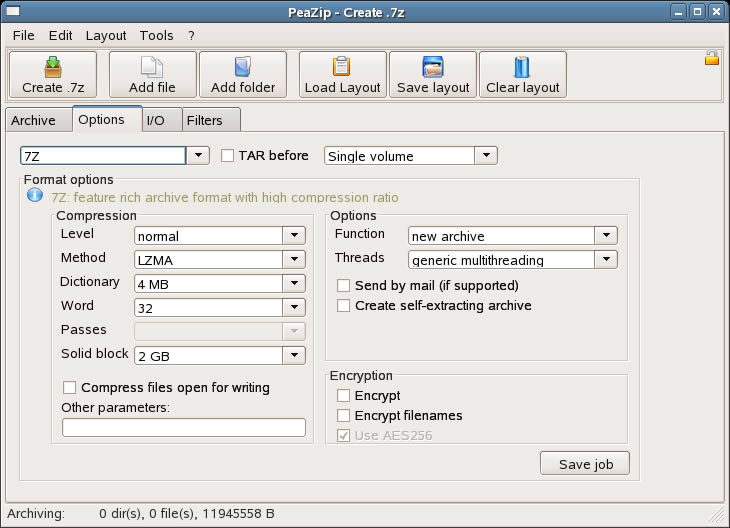
Task: Open the Method LZMA dropdown
Action: (x=294, y=259)
